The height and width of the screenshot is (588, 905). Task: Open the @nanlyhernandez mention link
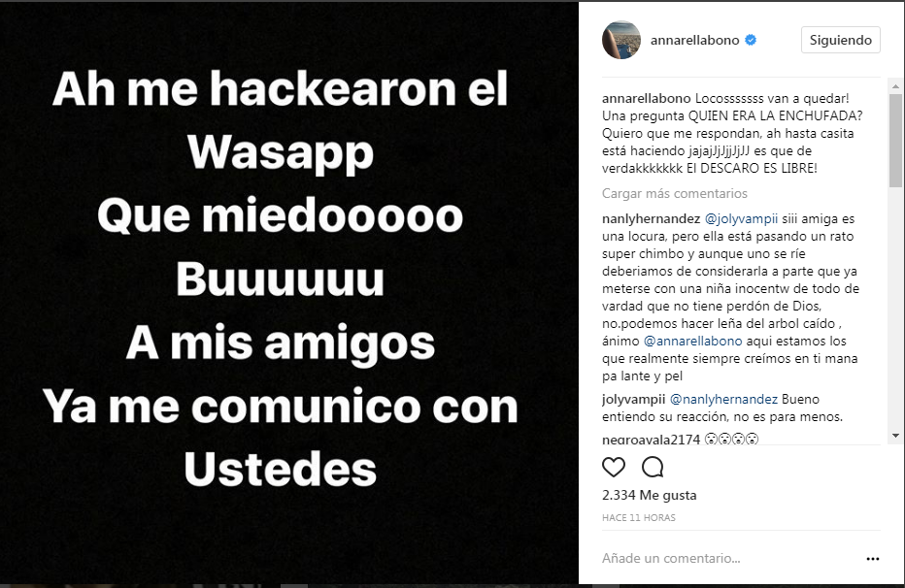(x=723, y=400)
